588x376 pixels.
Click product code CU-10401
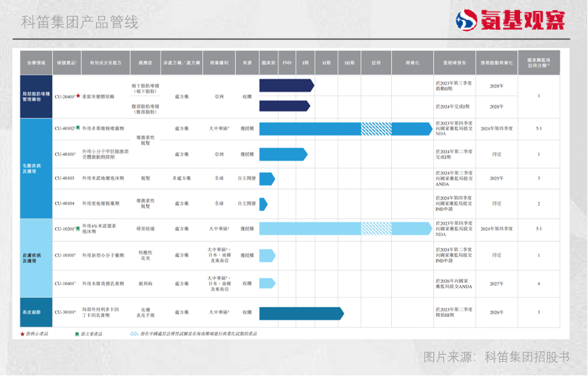tap(65, 284)
